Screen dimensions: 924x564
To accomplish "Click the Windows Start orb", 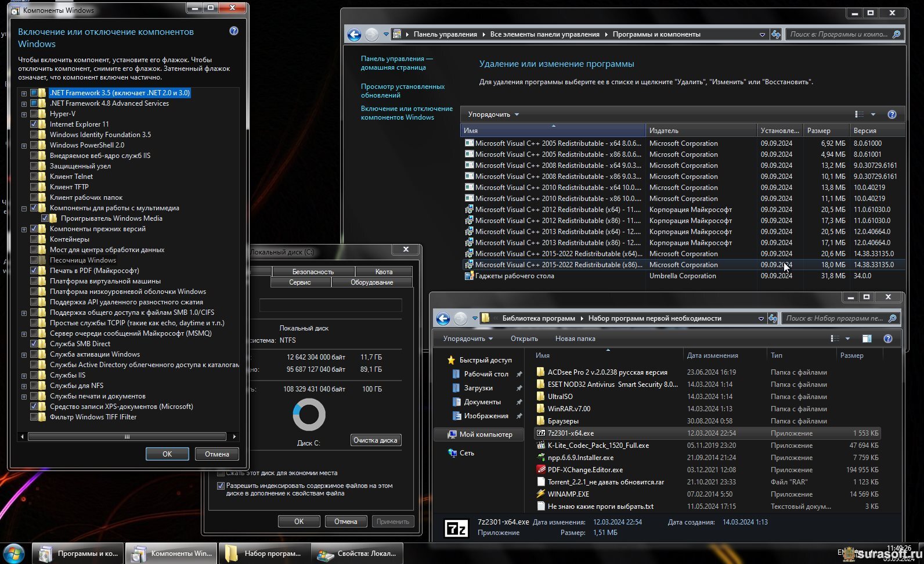I will [13, 553].
